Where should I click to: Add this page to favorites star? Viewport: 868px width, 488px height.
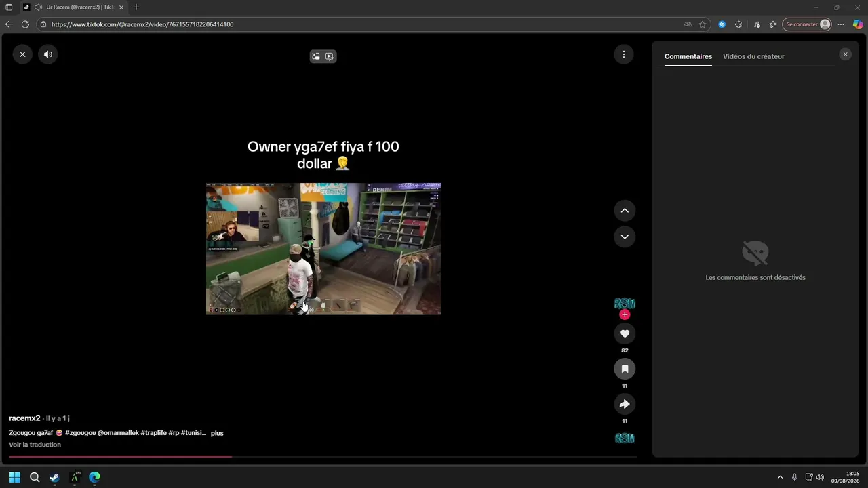tap(703, 24)
